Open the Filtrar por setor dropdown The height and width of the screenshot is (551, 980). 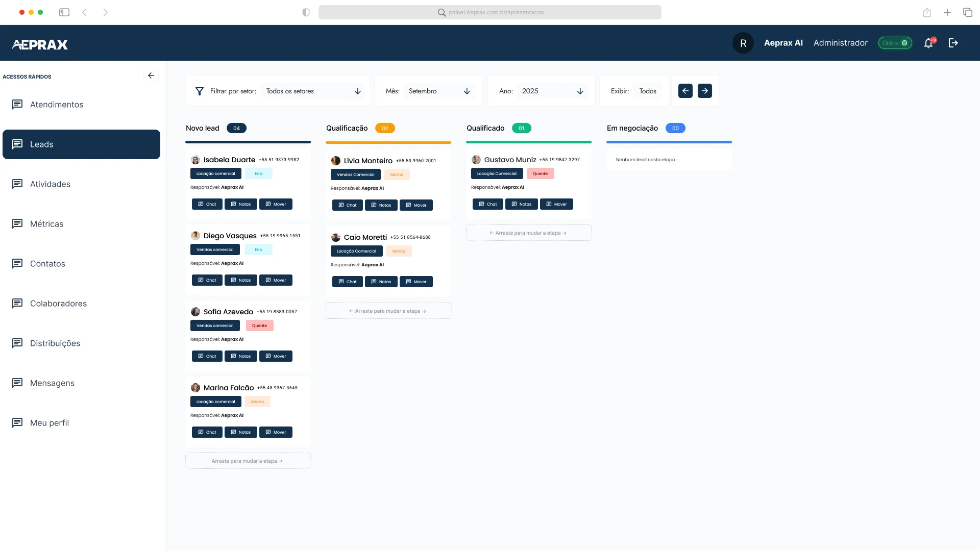point(313,91)
